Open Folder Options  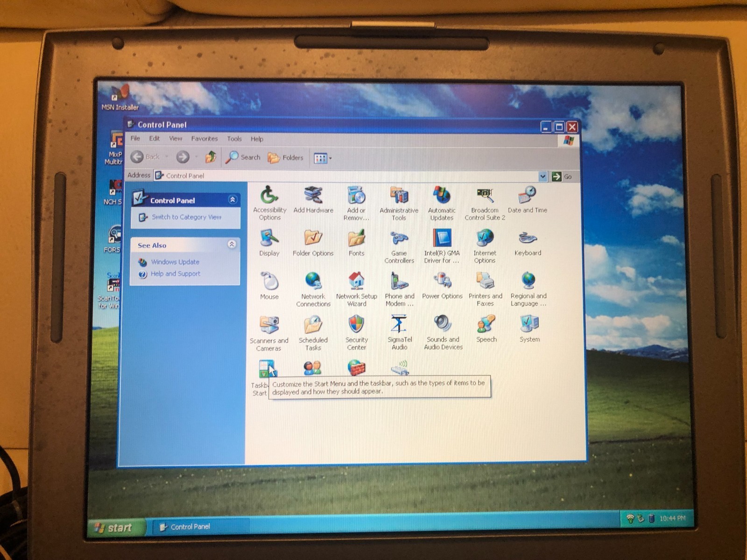pos(313,243)
